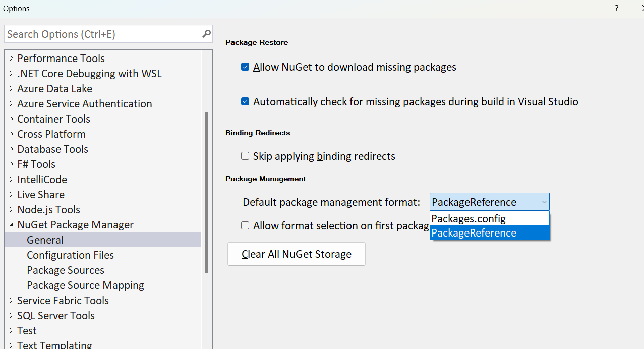Image resolution: width=644 pixels, height=349 pixels.
Task: Disable Allow NuGet to download missing packages
Action: [245, 67]
